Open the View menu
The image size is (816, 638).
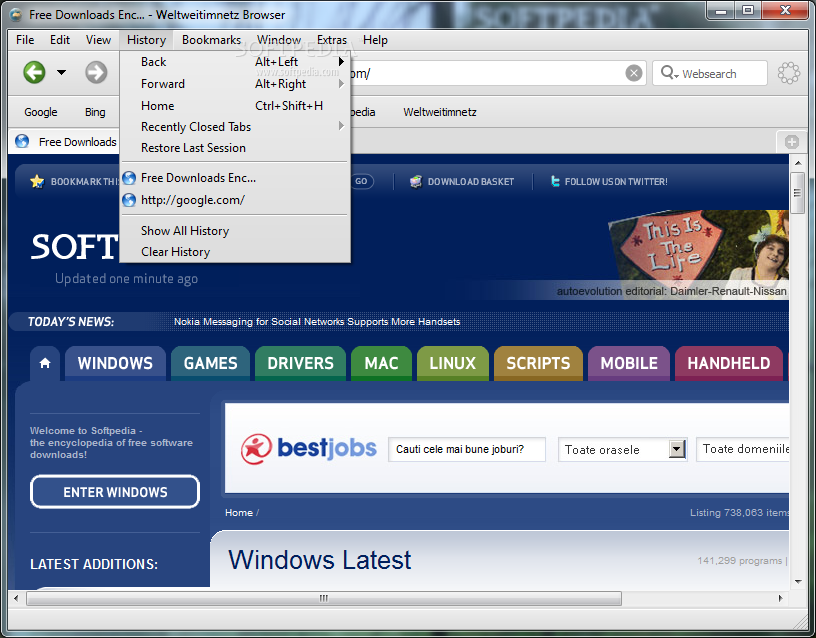[98, 40]
